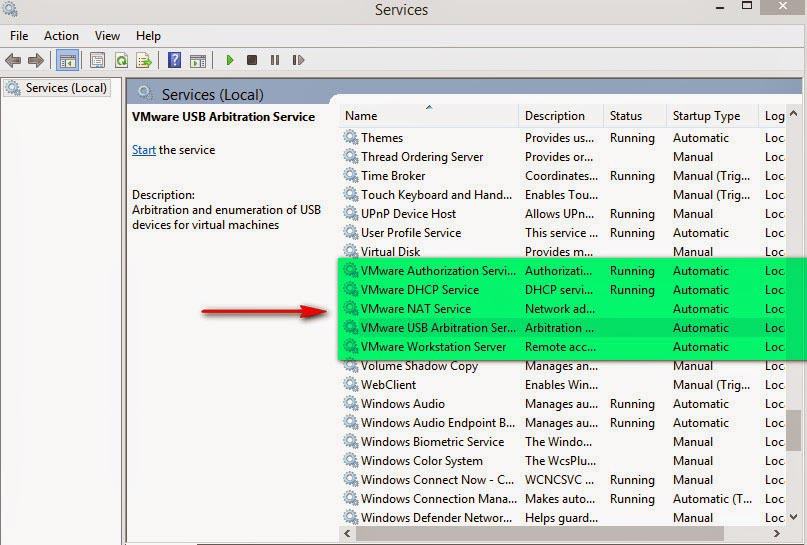Click the Refresh toolbar icon
The image size is (807, 545).
pyautogui.click(x=121, y=60)
